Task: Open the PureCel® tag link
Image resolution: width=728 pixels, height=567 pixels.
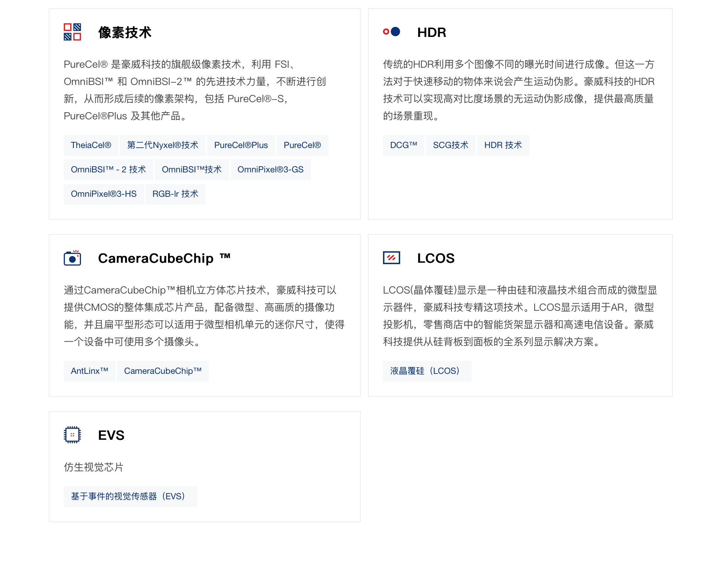Action: point(302,145)
